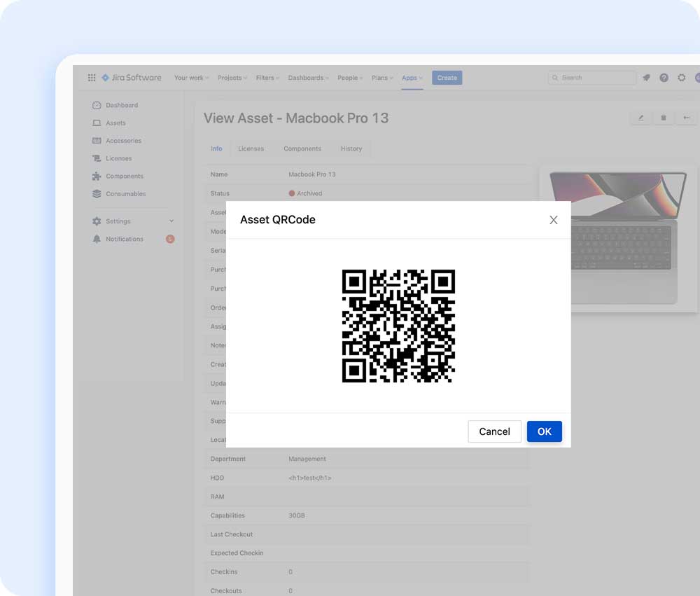Expand the Plans dropdown
The height and width of the screenshot is (596, 700).
[382, 78]
